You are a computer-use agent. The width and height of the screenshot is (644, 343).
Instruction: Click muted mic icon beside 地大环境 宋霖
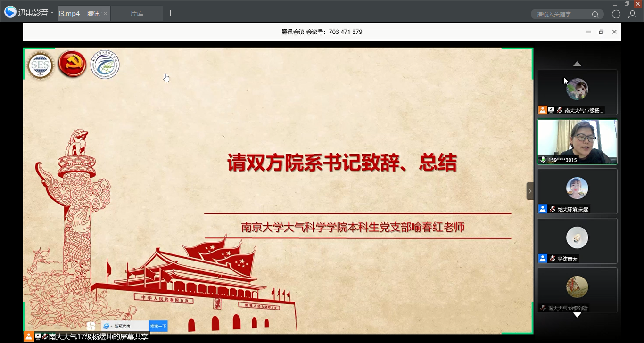tap(553, 209)
